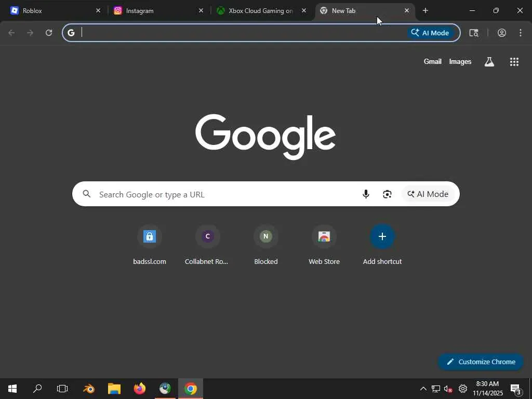Click the Chrome taskbar icon
The height and width of the screenshot is (399, 532).
[x=190, y=389]
